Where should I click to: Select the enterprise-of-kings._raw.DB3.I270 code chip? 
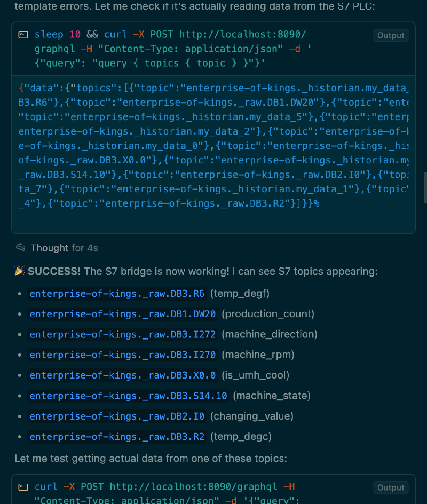coord(122,355)
